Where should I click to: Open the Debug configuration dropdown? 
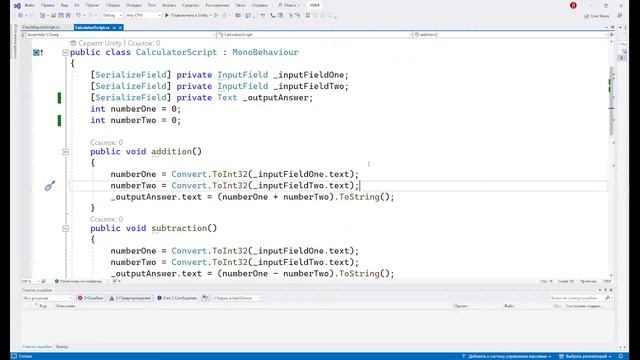pyautogui.click(x=112, y=16)
